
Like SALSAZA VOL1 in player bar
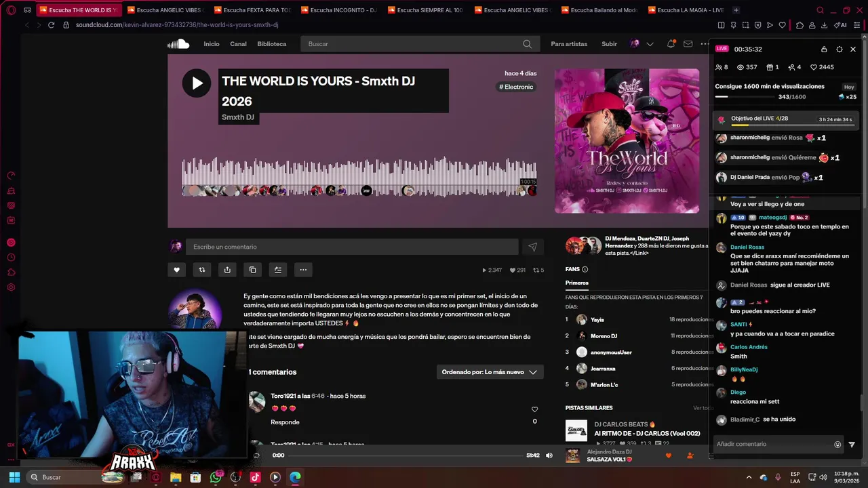point(669,455)
